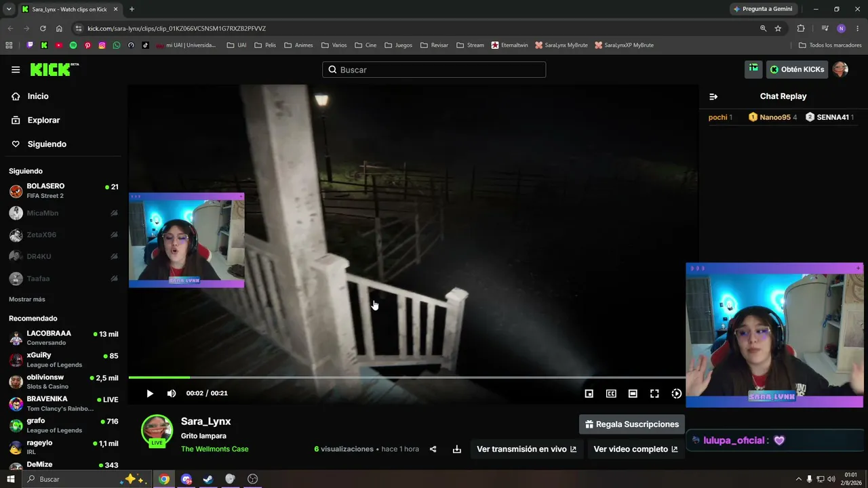This screenshot has width=868, height=488.
Task: Click Ver transmisión en vivo
Action: click(x=527, y=449)
